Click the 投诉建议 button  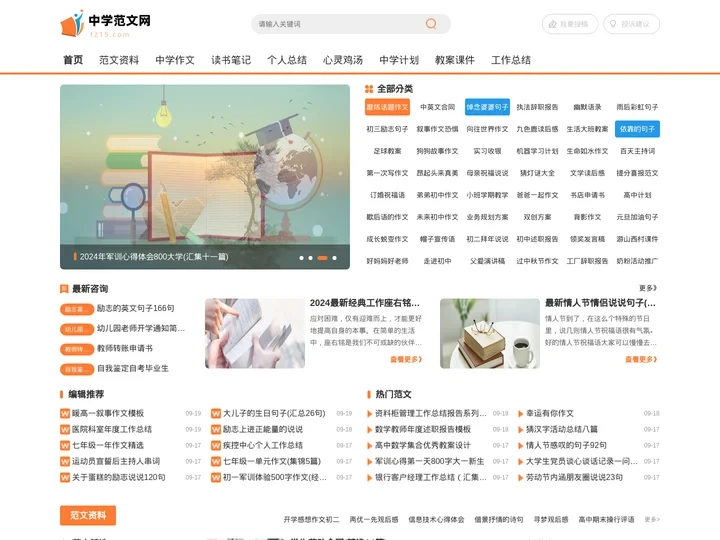click(631, 24)
